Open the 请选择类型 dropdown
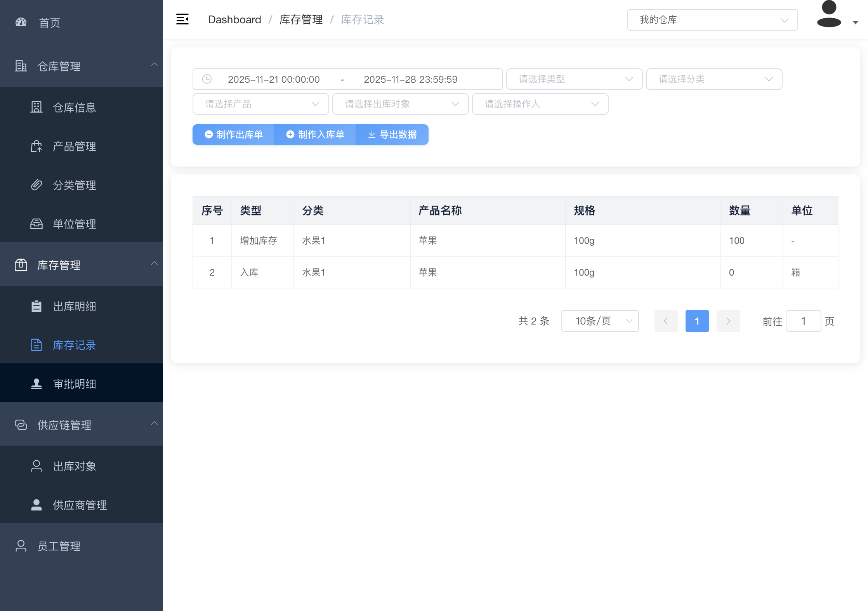This screenshot has width=868, height=611. (x=574, y=79)
